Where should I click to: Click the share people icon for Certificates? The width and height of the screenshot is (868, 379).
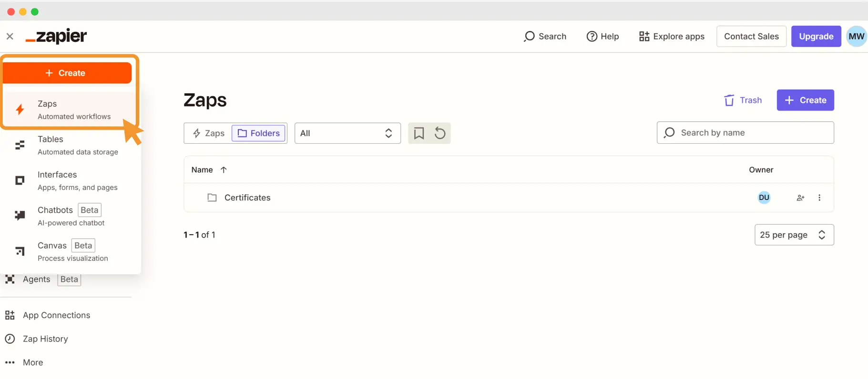[800, 198]
